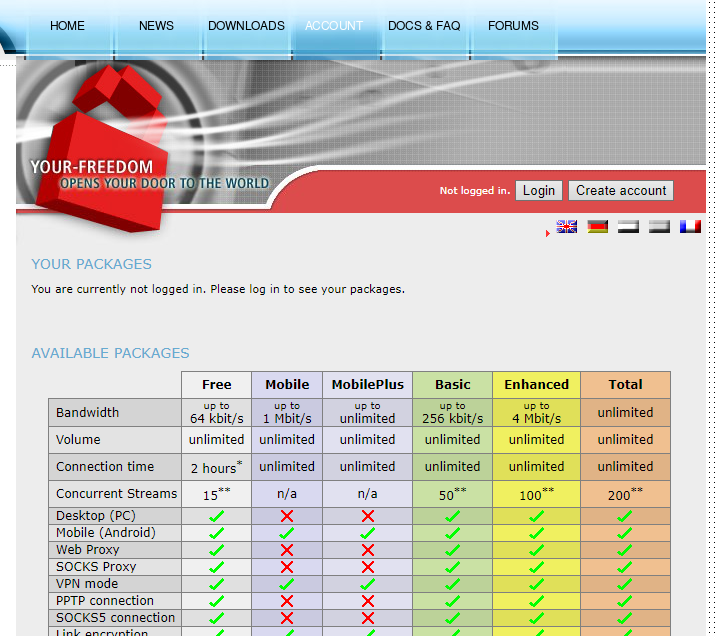Go to the NEWS section

(x=156, y=26)
